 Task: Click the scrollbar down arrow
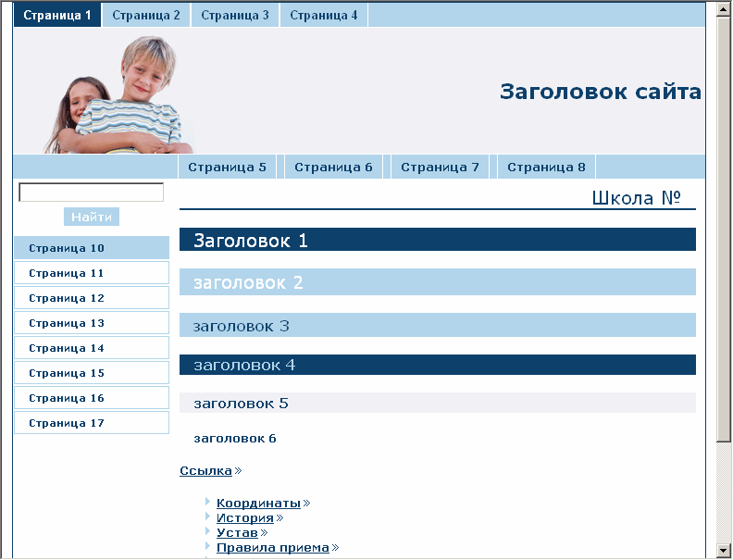click(x=724, y=551)
